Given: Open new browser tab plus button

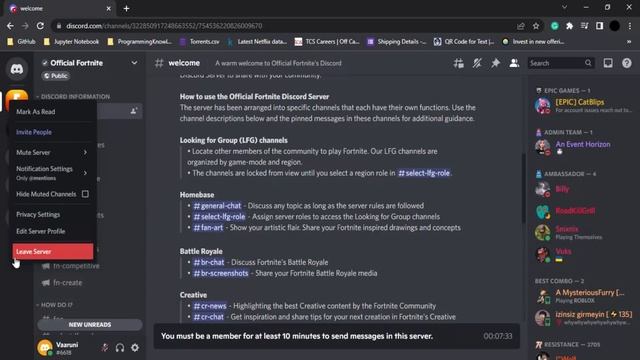Looking at the screenshot, I should coord(126,9).
